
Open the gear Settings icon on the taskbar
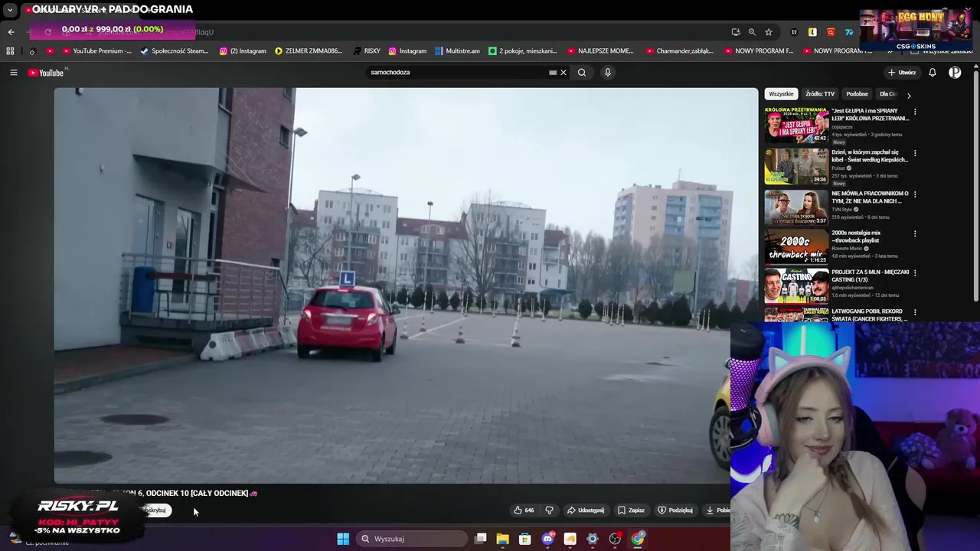(593, 539)
